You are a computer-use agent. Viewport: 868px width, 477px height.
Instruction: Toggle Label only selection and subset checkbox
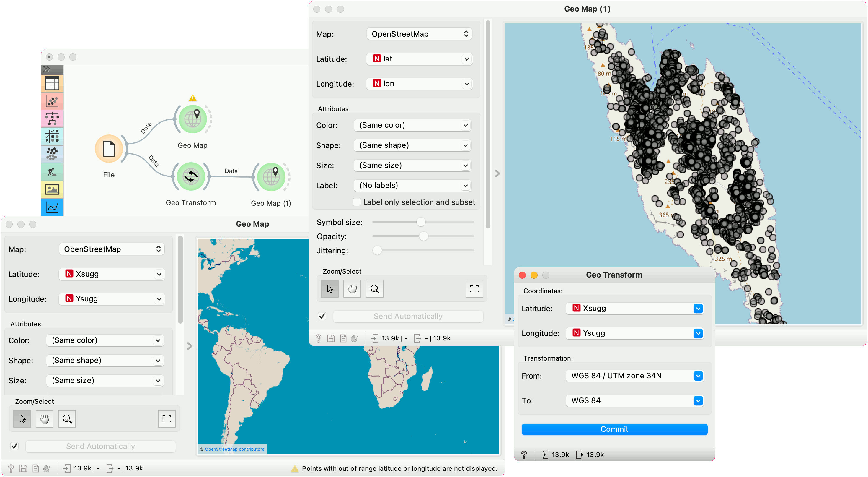pos(357,202)
